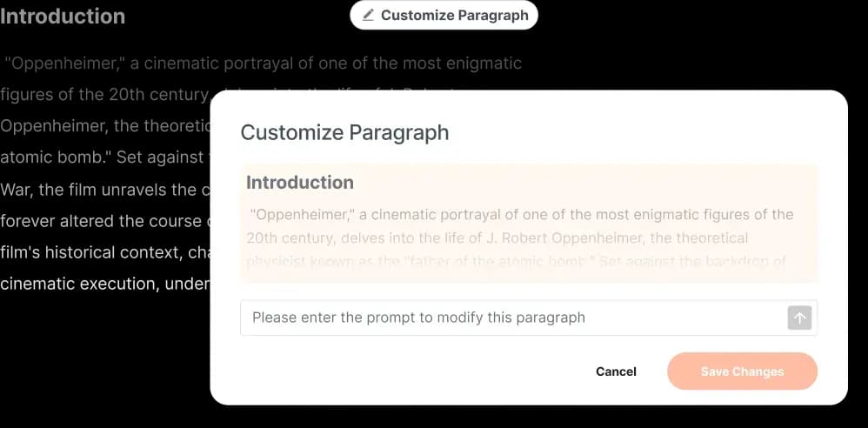Image resolution: width=868 pixels, height=428 pixels.
Task: Click the page text "figures of the 20th century"
Action: [104, 95]
